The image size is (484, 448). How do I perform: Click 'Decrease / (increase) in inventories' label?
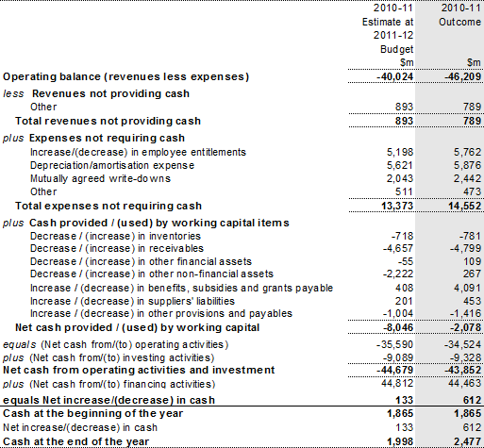[115, 236]
